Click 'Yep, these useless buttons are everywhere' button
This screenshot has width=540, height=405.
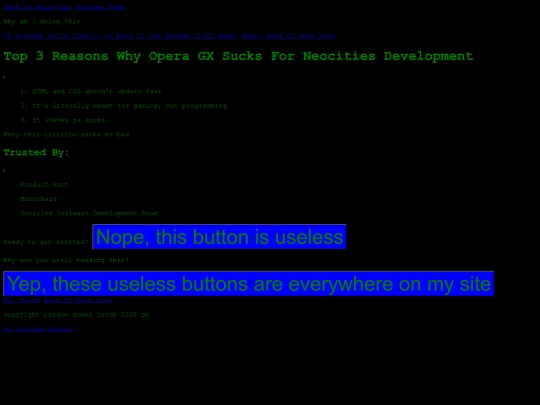point(248,283)
